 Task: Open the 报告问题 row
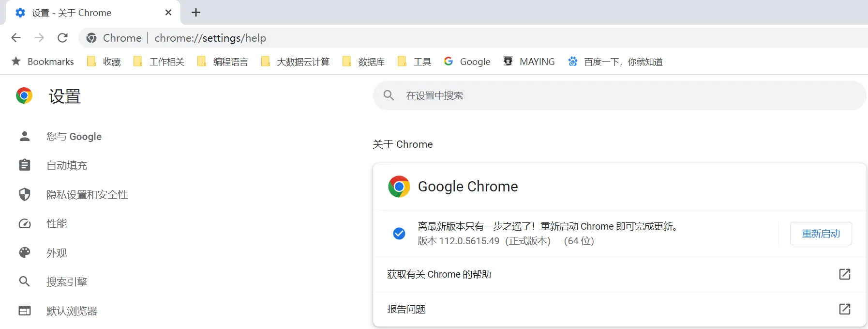click(619, 309)
